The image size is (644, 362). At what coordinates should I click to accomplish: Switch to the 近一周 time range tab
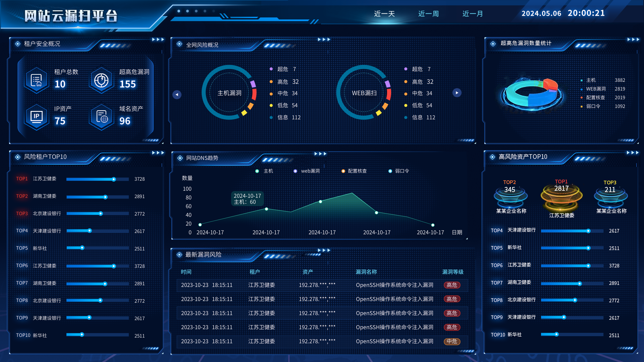coord(428,14)
